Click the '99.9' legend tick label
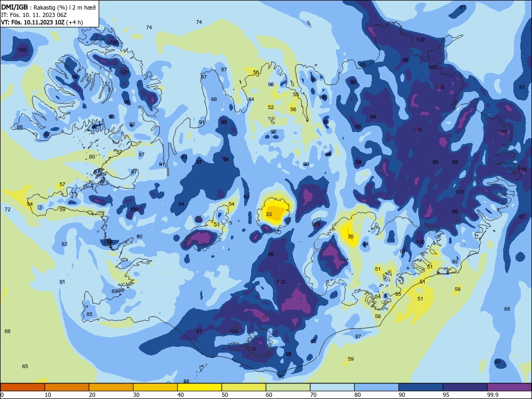532x399 pixels. 493,395
